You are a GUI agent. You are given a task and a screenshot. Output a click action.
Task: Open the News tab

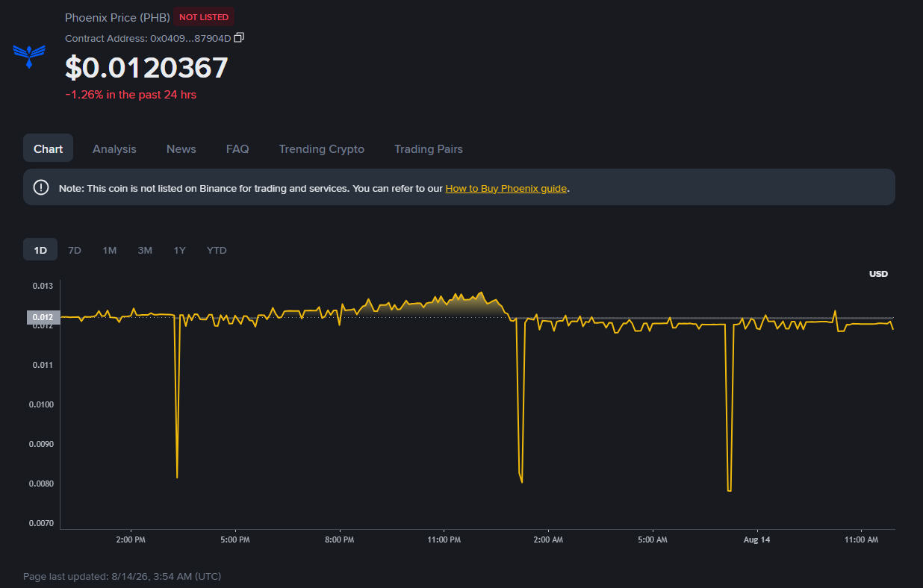click(181, 148)
